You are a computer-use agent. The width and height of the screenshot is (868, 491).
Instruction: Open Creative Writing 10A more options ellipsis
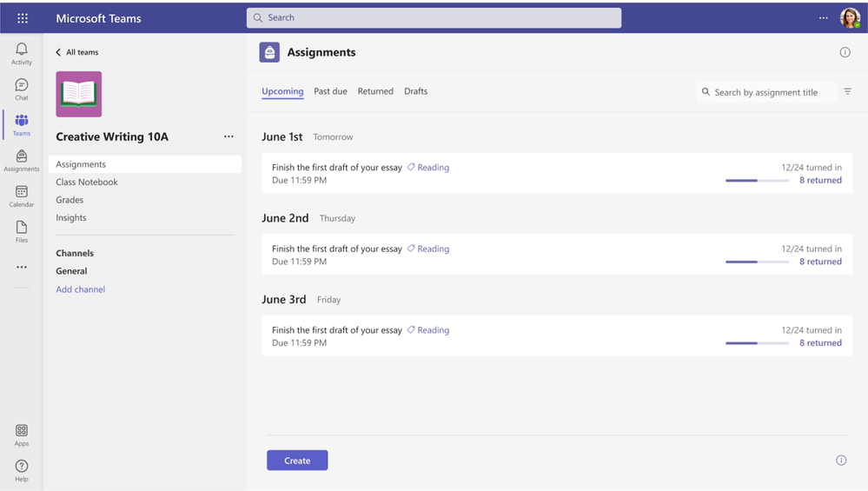229,136
